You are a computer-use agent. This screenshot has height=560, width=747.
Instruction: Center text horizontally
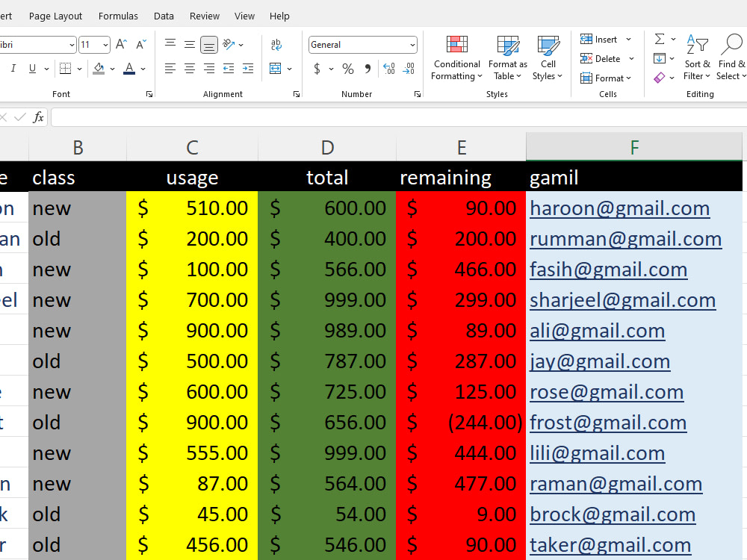[190, 69]
